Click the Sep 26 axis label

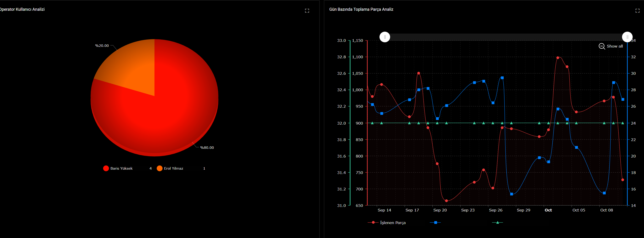496,210
